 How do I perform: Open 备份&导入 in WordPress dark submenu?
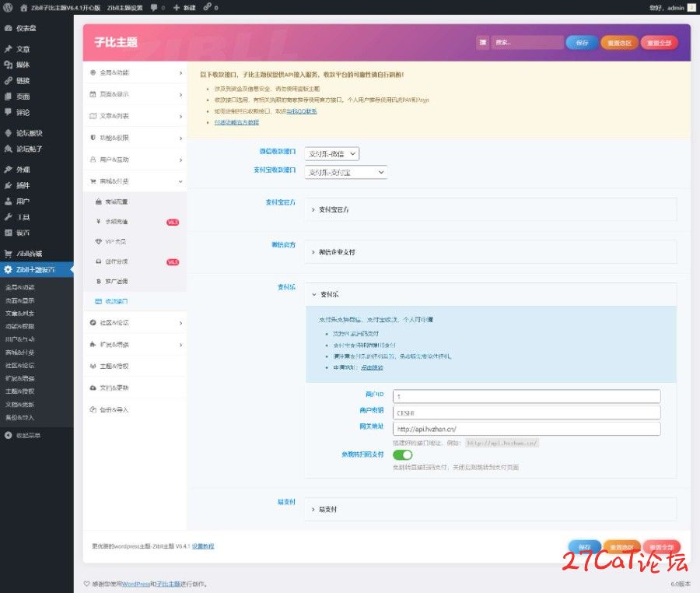(20, 417)
